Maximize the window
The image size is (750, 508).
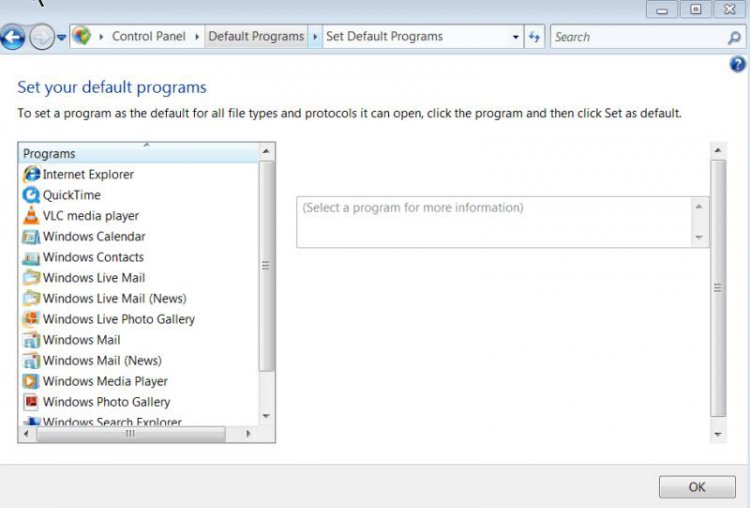695,10
